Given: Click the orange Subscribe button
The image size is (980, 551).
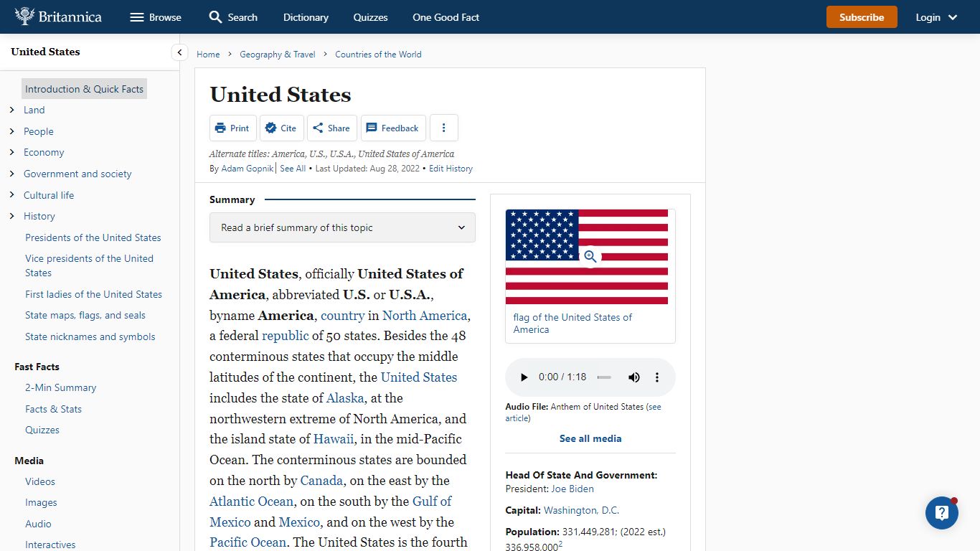Looking at the screenshot, I should (862, 17).
